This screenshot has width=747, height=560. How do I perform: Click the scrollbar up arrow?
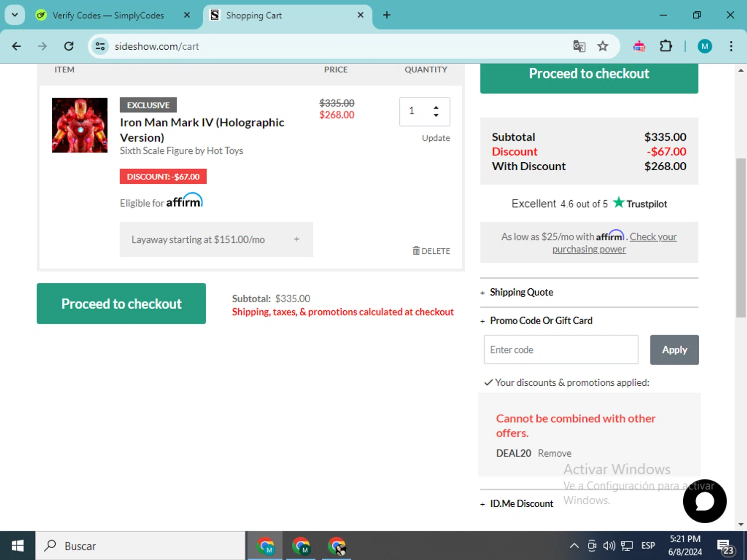coord(741,70)
